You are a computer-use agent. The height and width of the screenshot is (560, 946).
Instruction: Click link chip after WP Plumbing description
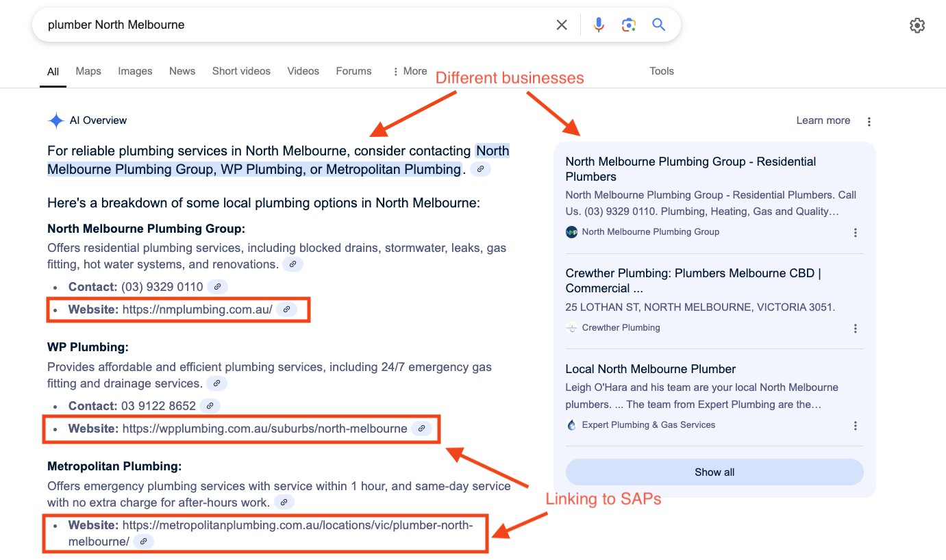216,383
